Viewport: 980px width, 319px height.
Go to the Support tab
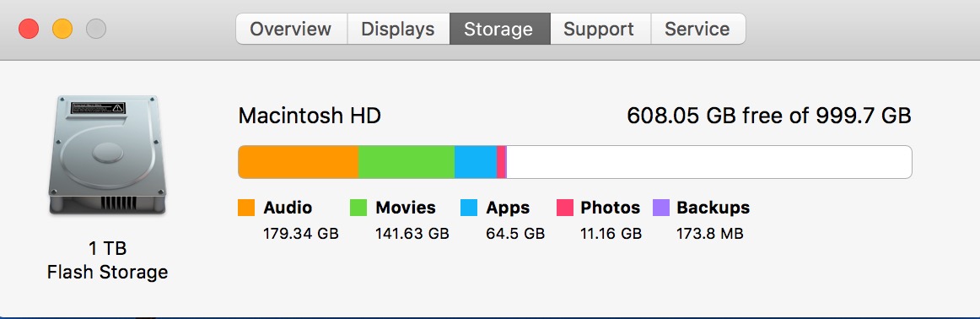[600, 29]
